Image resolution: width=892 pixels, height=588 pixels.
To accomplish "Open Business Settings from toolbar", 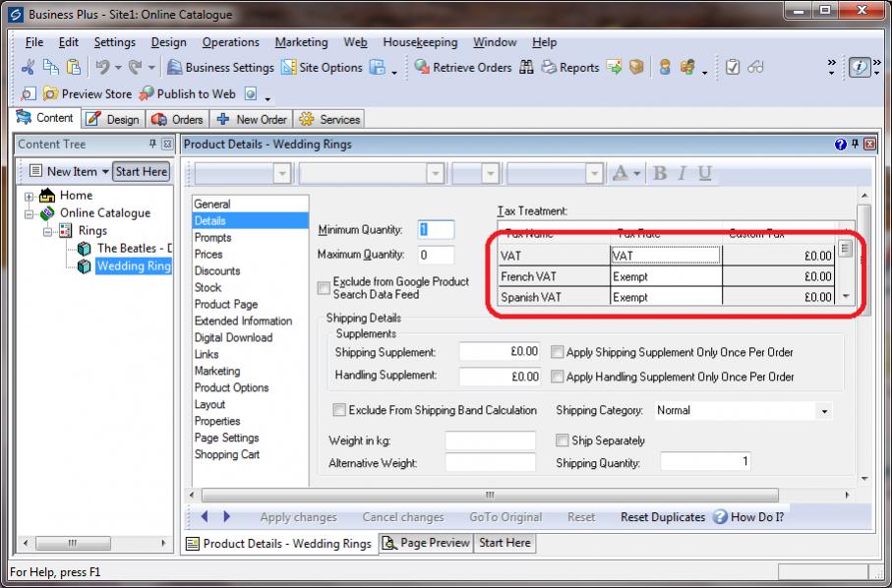I will 220,68.
